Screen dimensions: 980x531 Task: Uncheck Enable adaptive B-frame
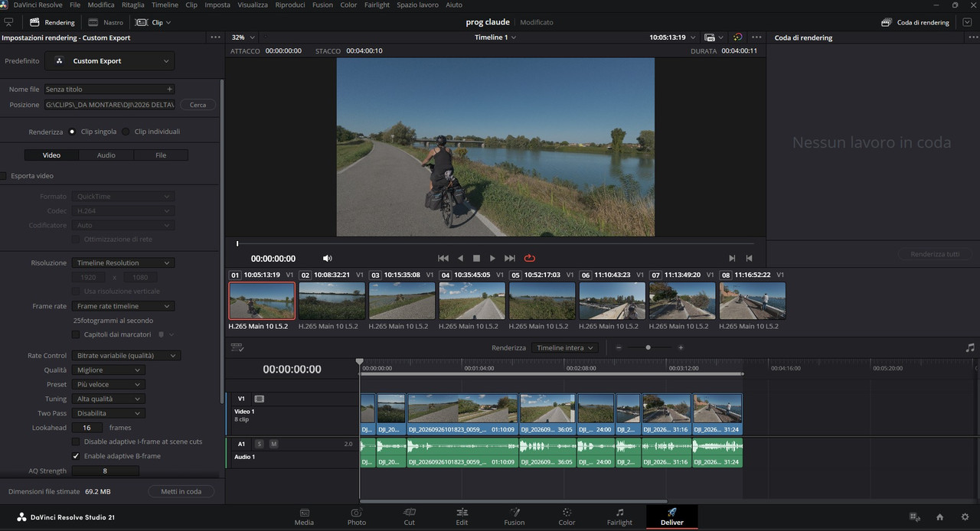(x=75, y=456)
